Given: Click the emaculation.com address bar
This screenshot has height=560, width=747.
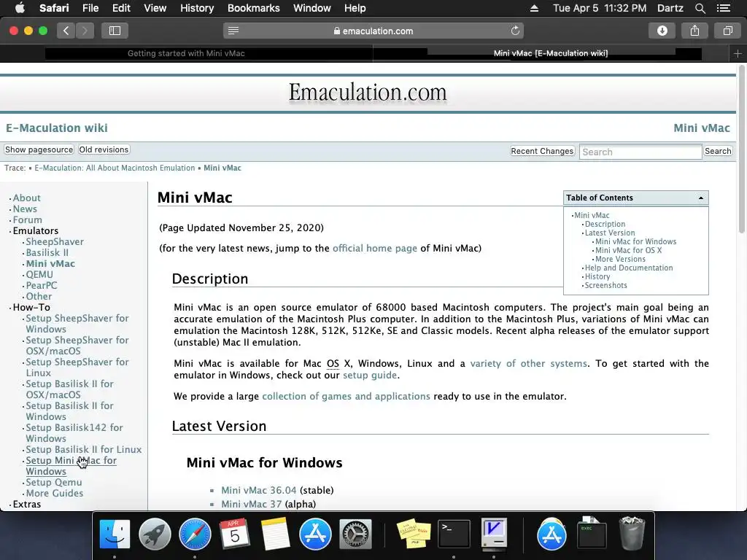Looking at the screenshot, I should (373, 31).
